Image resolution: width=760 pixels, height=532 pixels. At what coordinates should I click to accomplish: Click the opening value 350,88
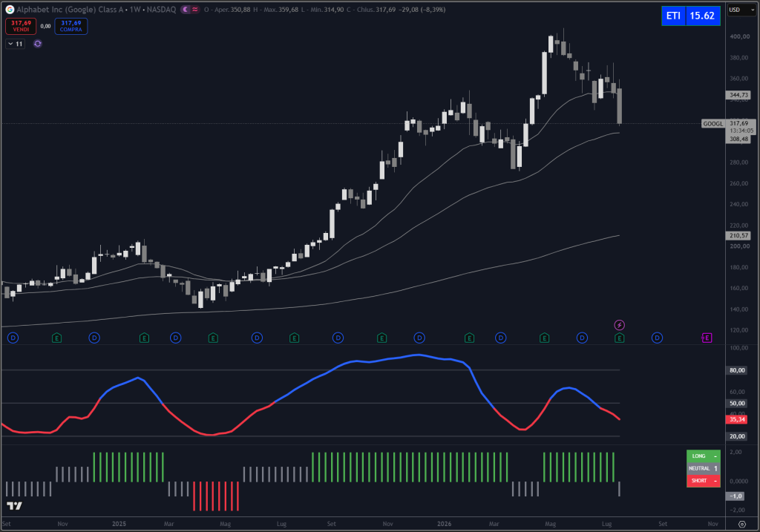point(239,10)
